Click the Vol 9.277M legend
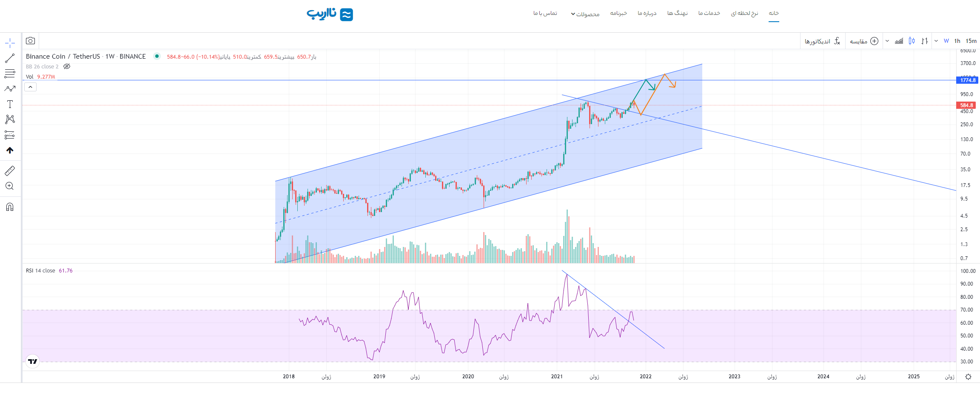 tap(40, 77)
